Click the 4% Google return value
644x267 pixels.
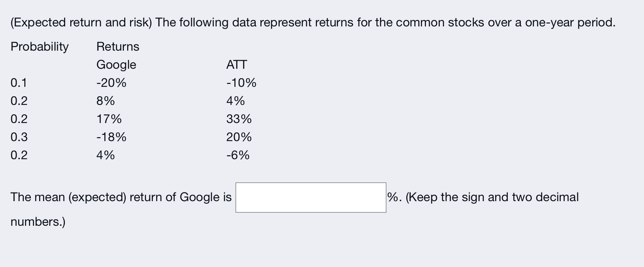(105, 155)
